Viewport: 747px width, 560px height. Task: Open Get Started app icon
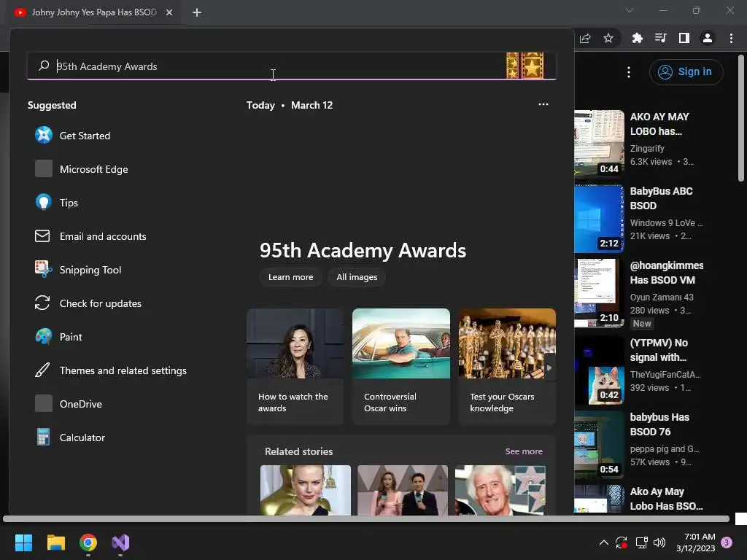click(43, 135)
